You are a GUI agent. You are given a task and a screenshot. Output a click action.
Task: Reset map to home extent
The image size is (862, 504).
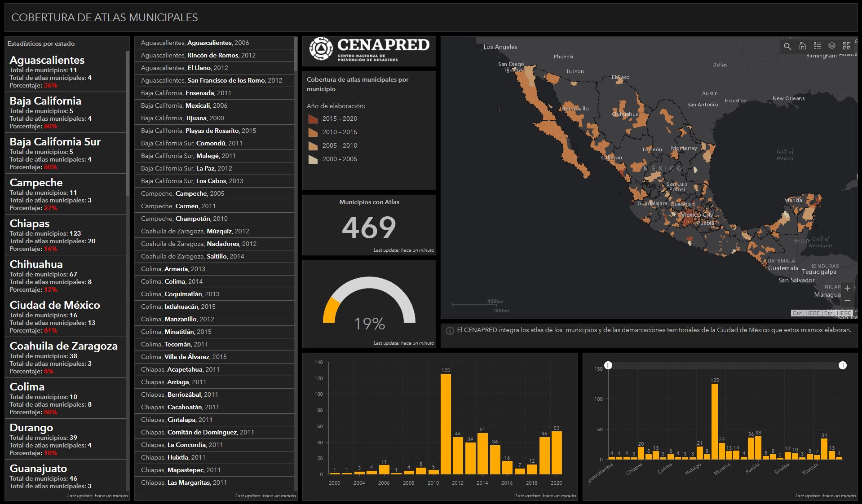pos(802,46)
